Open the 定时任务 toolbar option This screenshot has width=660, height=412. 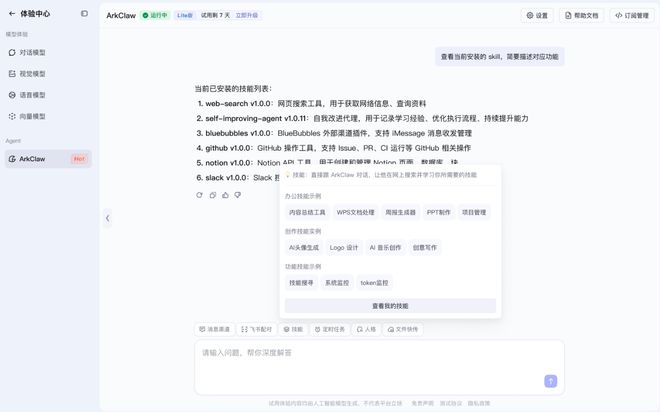click(330, 329)
